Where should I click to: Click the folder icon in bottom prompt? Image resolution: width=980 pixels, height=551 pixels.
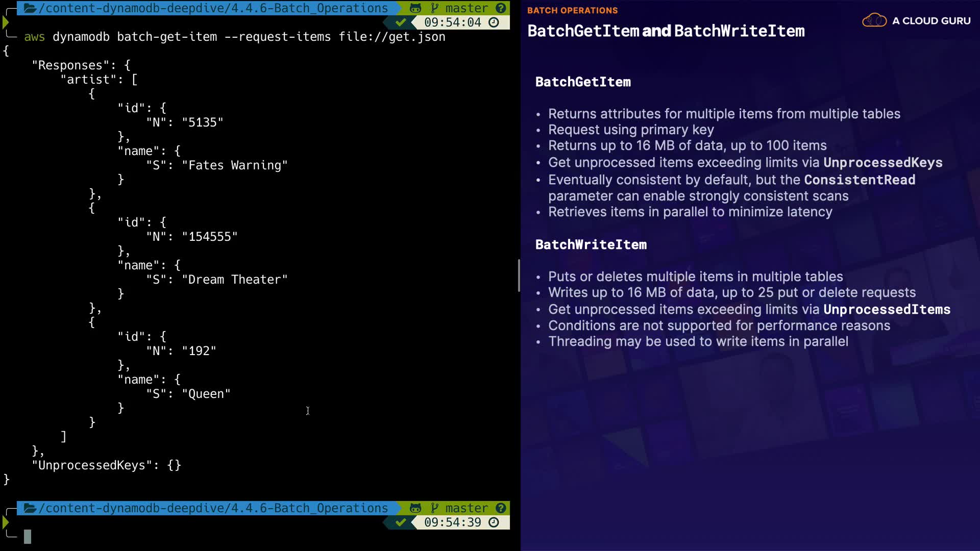[30, 508]
